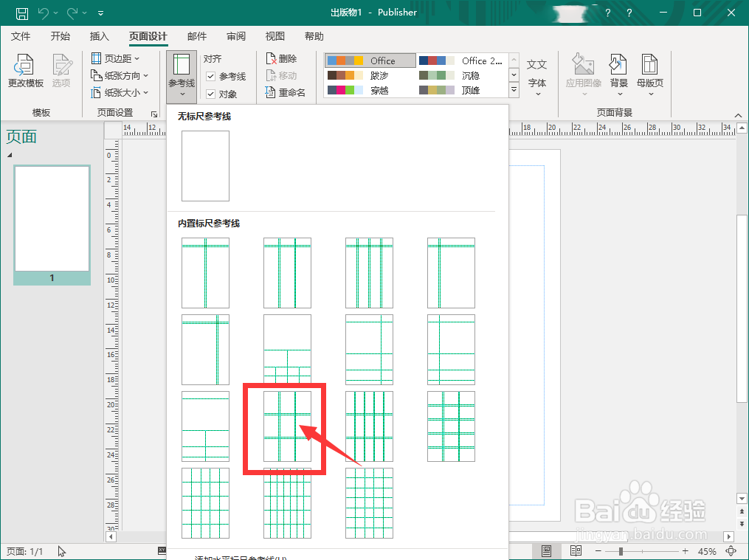Click two-page spread view icon
749x560 pixels.
point(576,551)
